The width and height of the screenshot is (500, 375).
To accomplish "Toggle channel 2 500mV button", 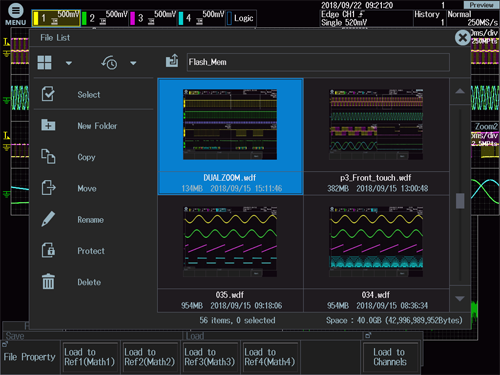I will tap(105, 18).
